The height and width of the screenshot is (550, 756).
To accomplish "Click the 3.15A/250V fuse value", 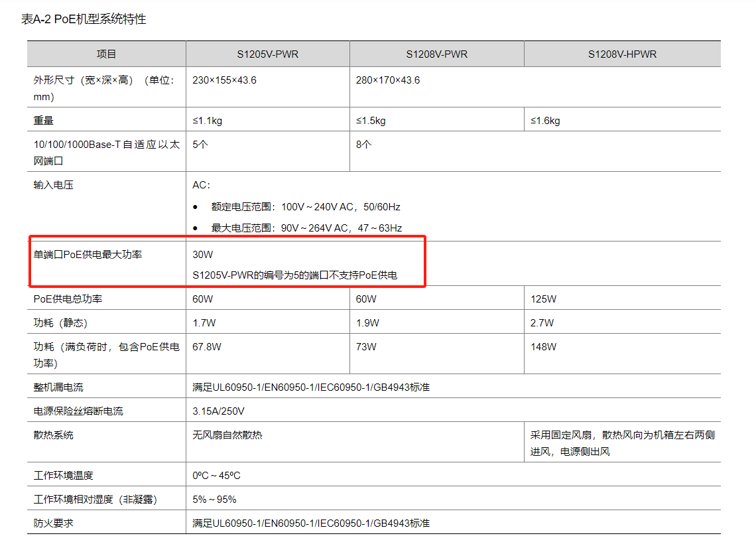I will point(218,411).
